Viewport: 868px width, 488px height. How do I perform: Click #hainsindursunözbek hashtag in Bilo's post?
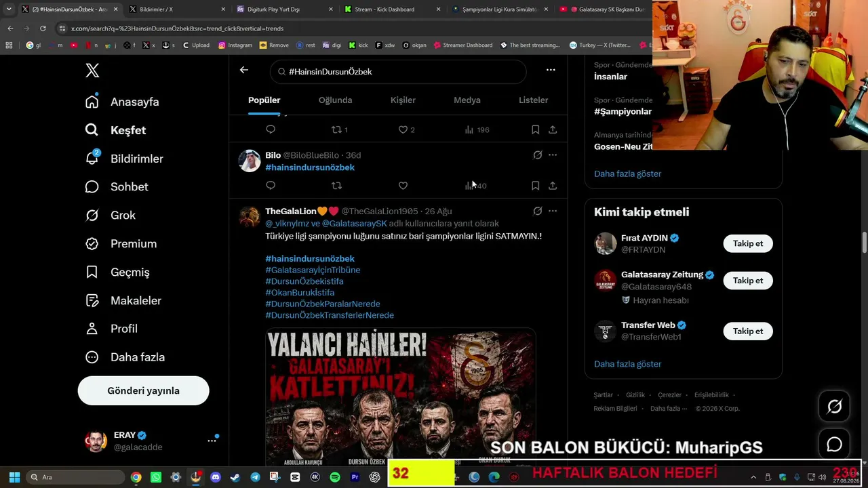point(310,167)
